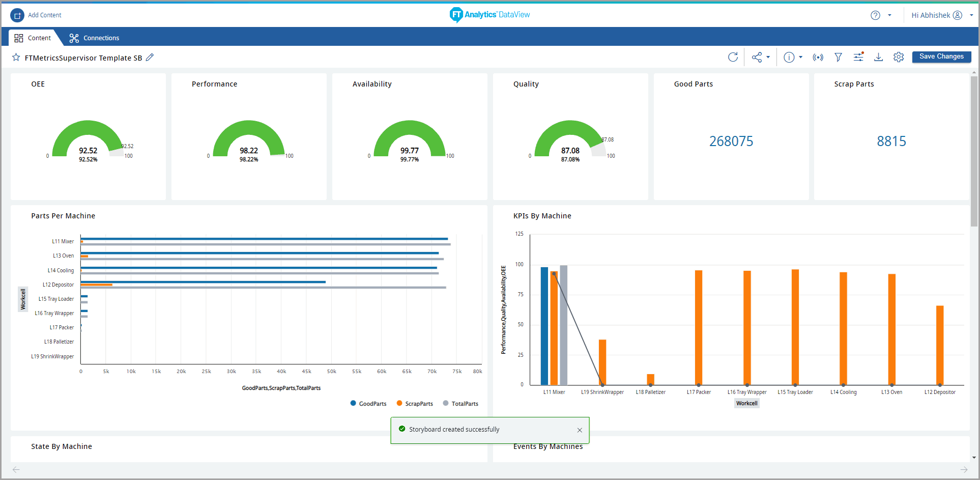Switch to the Connections tab
The height and width of the screenshot is (480, 980).
point(95,38)
